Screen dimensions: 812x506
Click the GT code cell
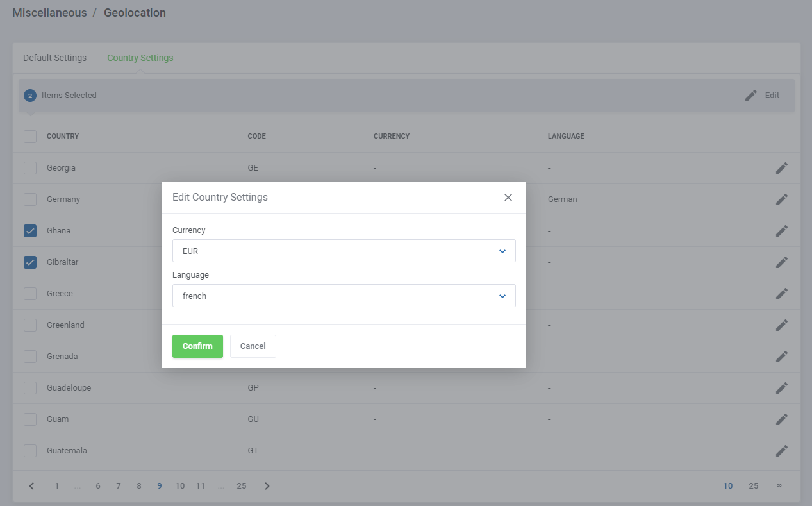click(x=253, y=451)
